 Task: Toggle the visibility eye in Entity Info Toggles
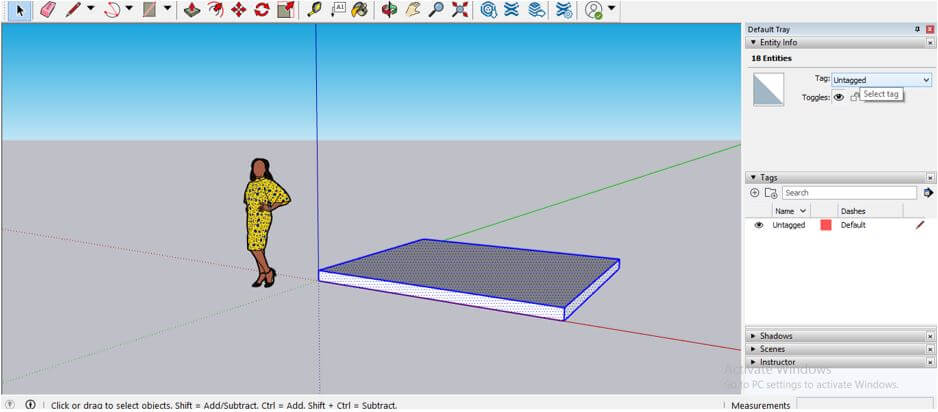tap(839, 97)
